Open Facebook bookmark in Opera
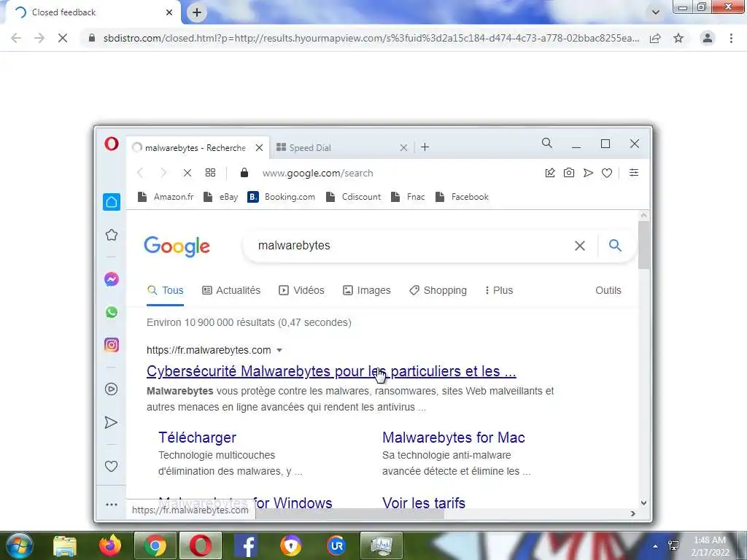This screenshot has height=560, width=747. [462, 197]
